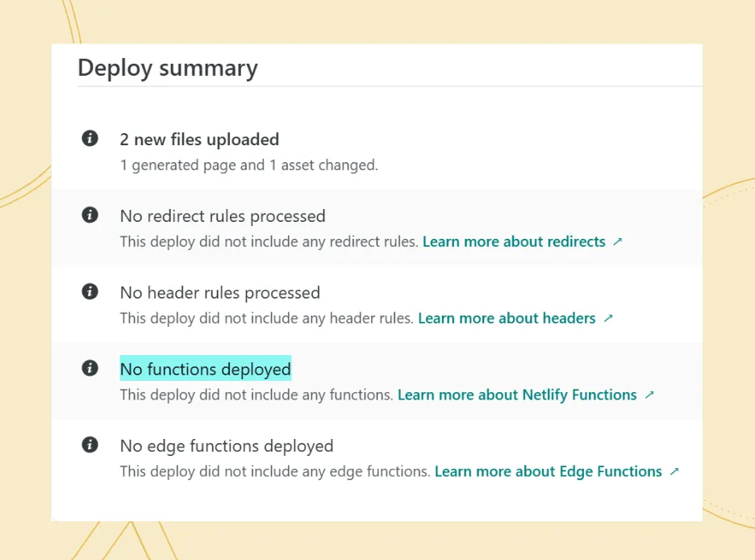This screenshot has width=755, height=560.
Task: Click info icon beside "2 new files uploaded"
Action: [x=90, y=139]
